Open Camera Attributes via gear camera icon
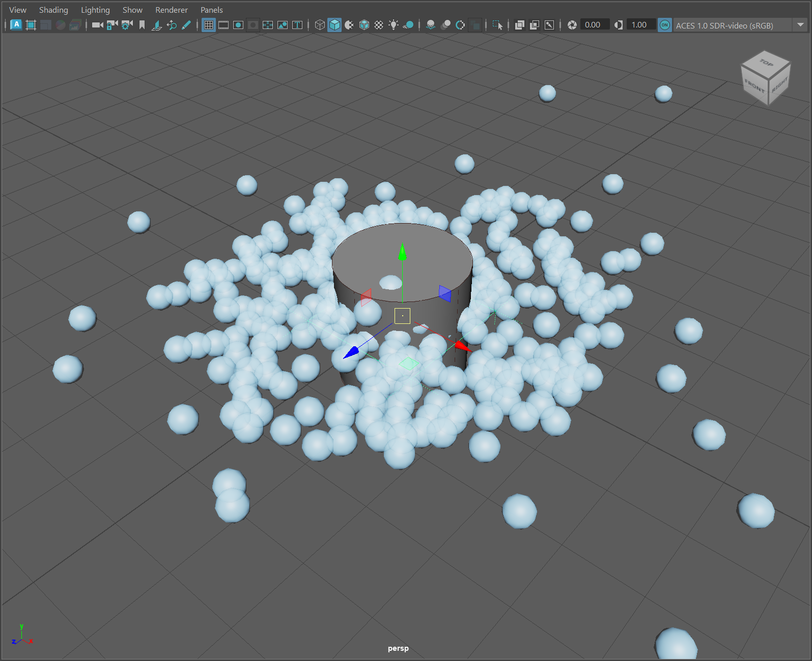Image resolution: width=812 pixels, height=661 pixels. click(127, 25)
